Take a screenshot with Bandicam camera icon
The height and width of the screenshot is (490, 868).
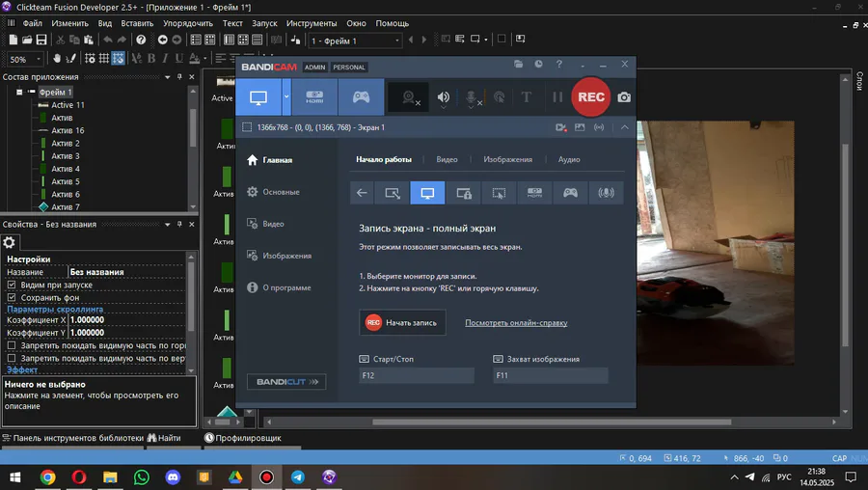[x=624, y=97]
